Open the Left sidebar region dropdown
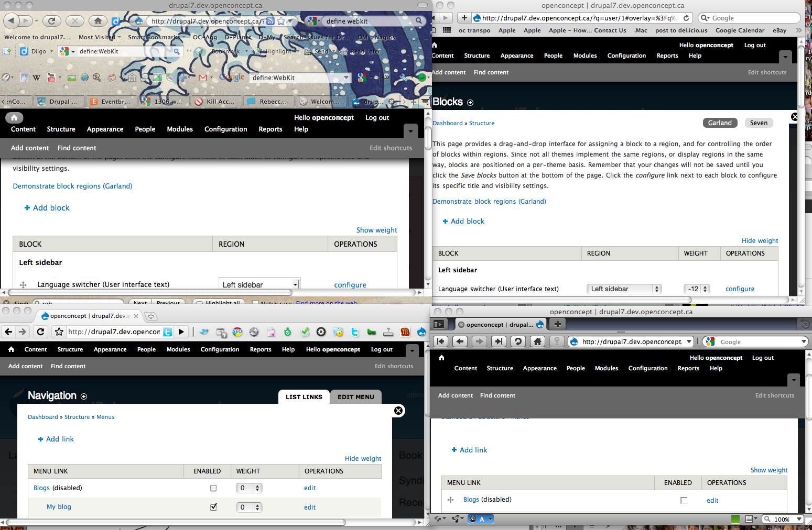Viewport: 812px width, 530px height. pos(624,289)
